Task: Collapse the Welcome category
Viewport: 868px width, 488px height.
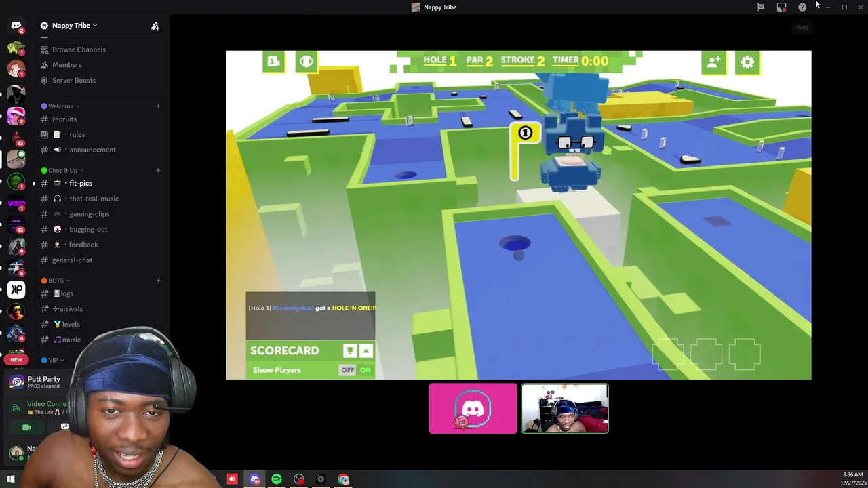Action: (x=60, y=106)
